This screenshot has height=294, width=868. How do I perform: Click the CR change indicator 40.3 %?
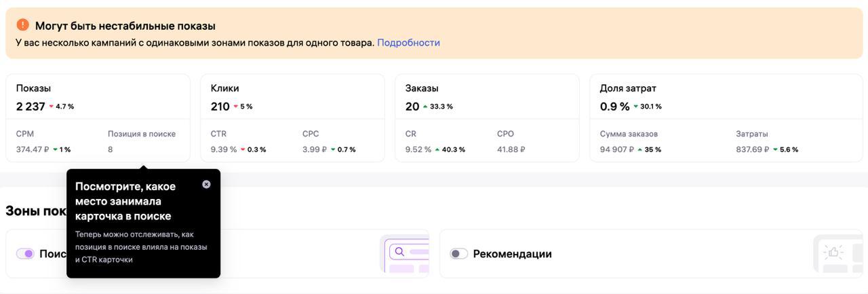click(450, 149)
